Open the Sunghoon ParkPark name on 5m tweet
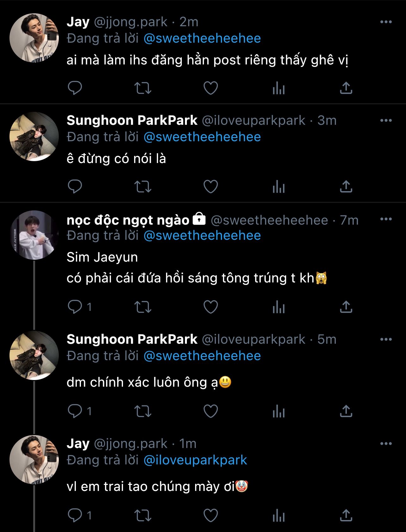The height and width of the screenshot is (532, 406). (132, 339)
